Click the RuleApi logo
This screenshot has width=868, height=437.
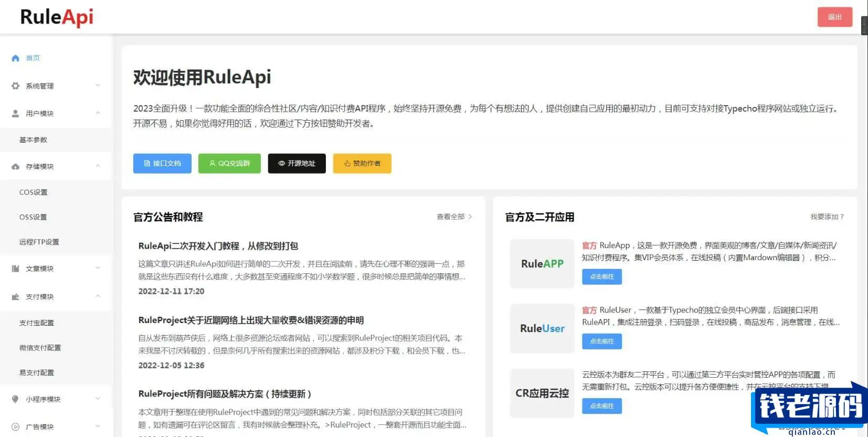click(57, 17)
